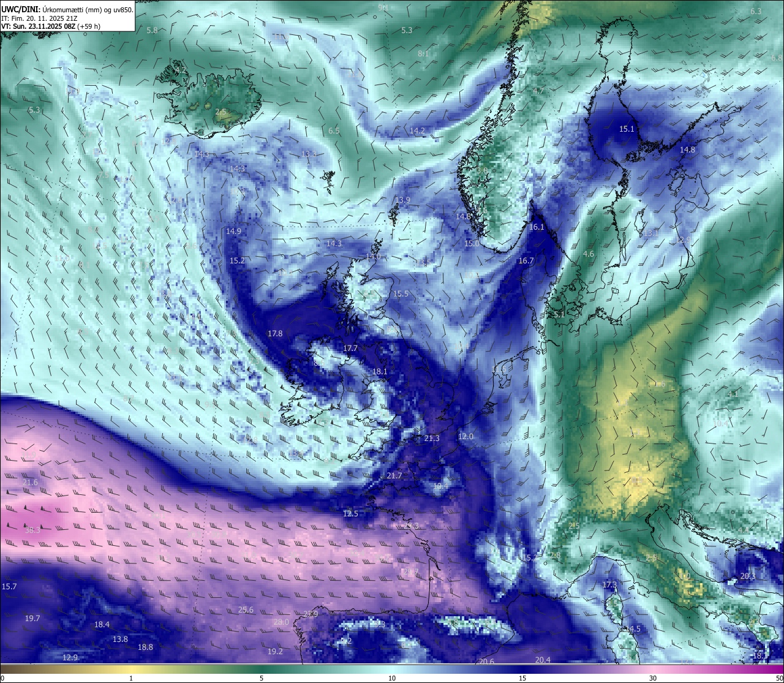Click the 14.5 value near Sardinia

(x=633, y=629)
